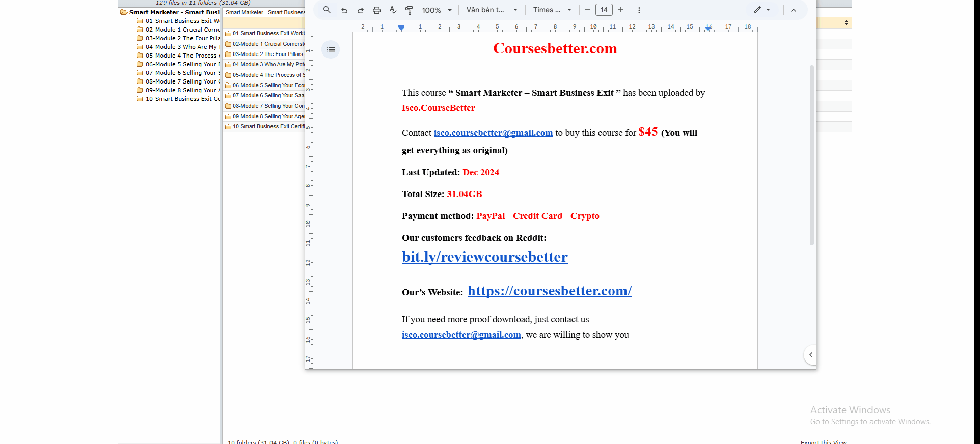Decrease the font size with minus button
The image size is (980, 444).
click(x=587, y=10)
